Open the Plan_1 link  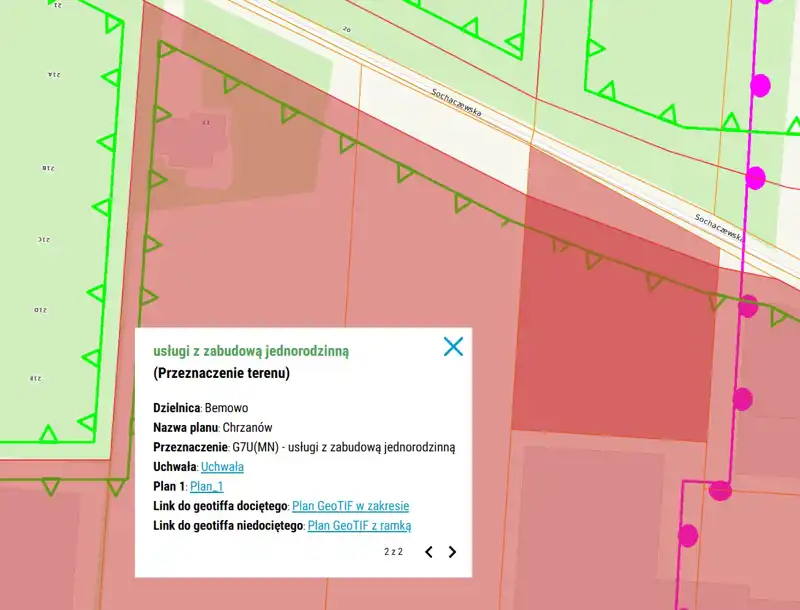click(206, 486)
